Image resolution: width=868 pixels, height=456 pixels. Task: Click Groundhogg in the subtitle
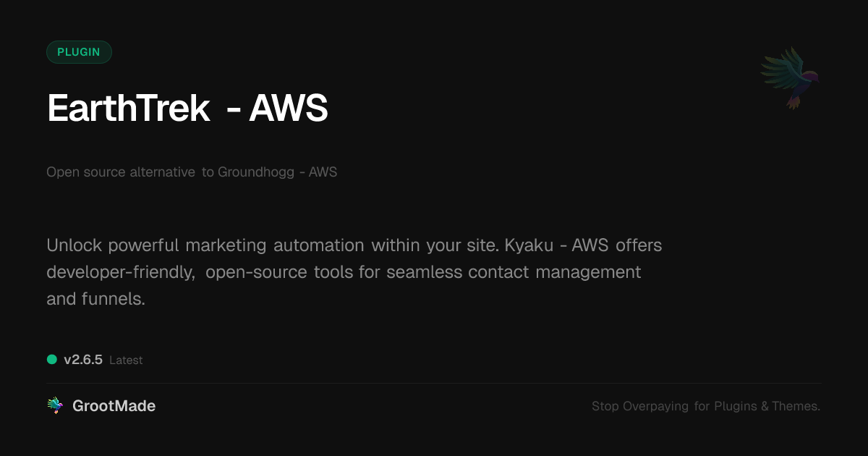click(254, 172)
